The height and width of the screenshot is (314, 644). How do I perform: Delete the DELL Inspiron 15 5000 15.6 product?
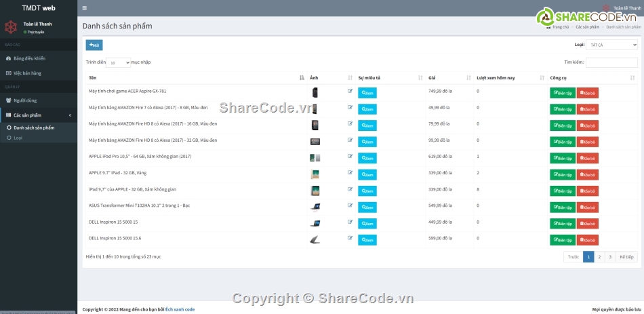tap(587, 240)
